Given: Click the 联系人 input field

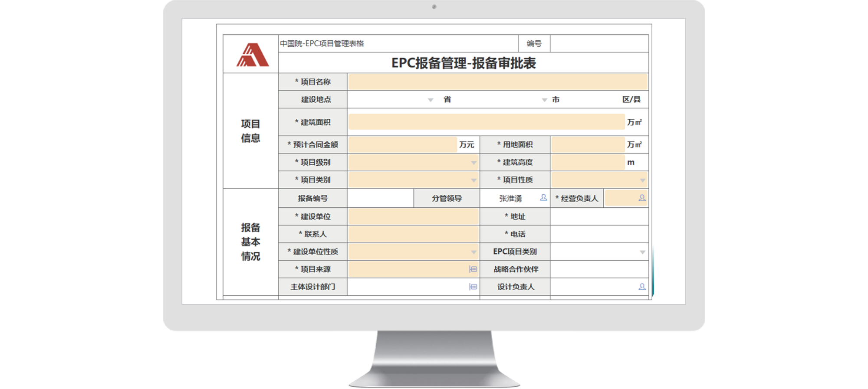Looking at the screenshot, I should [413, 234].
